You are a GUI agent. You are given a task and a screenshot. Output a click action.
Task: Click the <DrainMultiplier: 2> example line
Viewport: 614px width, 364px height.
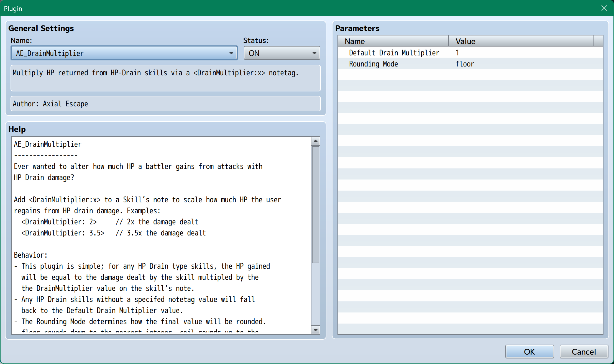pos(110,222)
